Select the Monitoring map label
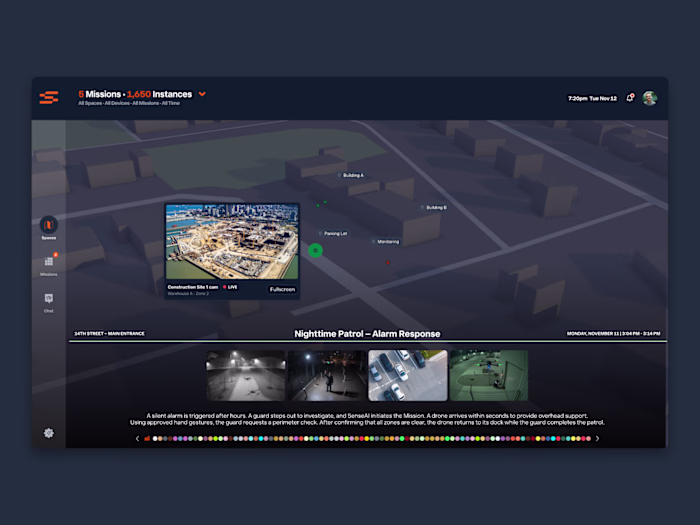 (x=386, y=242)
